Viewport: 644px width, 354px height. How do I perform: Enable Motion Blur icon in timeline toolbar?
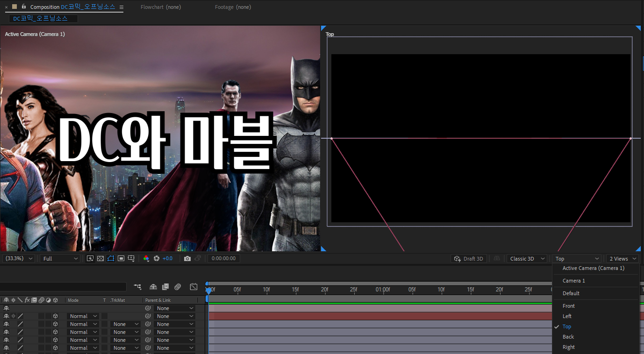(x=178, y=287)
